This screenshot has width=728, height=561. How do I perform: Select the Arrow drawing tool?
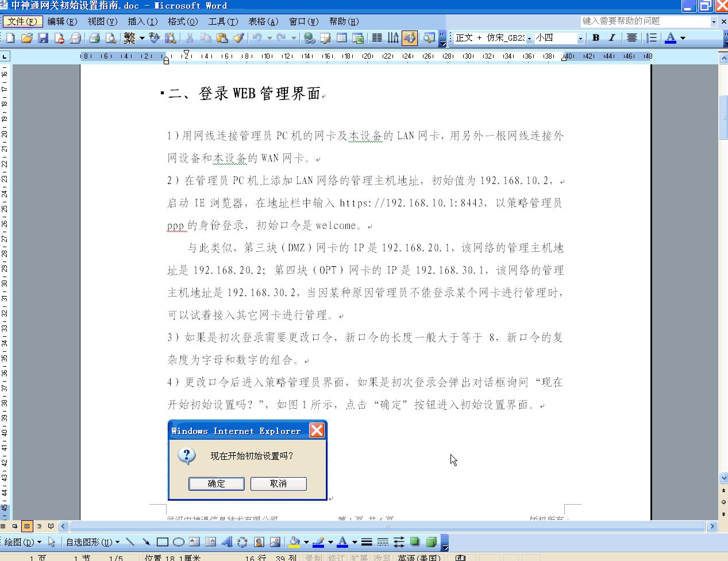point(146,541)
